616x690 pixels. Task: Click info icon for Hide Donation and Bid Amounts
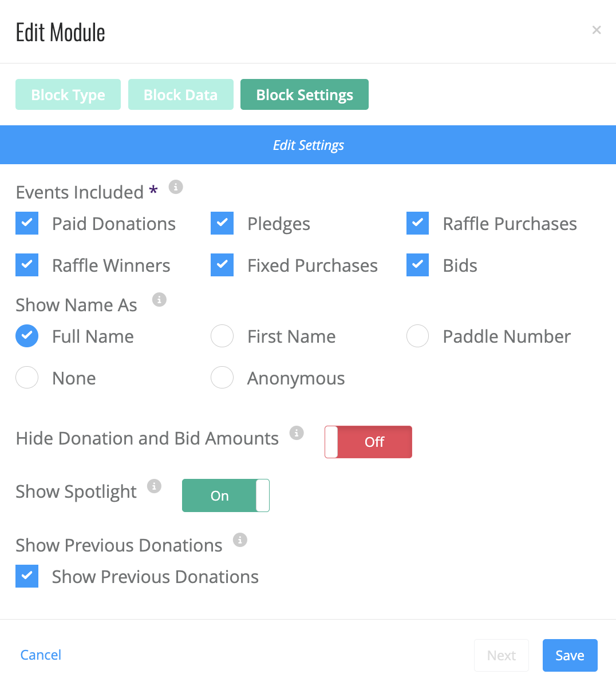[x=296, y=433]
